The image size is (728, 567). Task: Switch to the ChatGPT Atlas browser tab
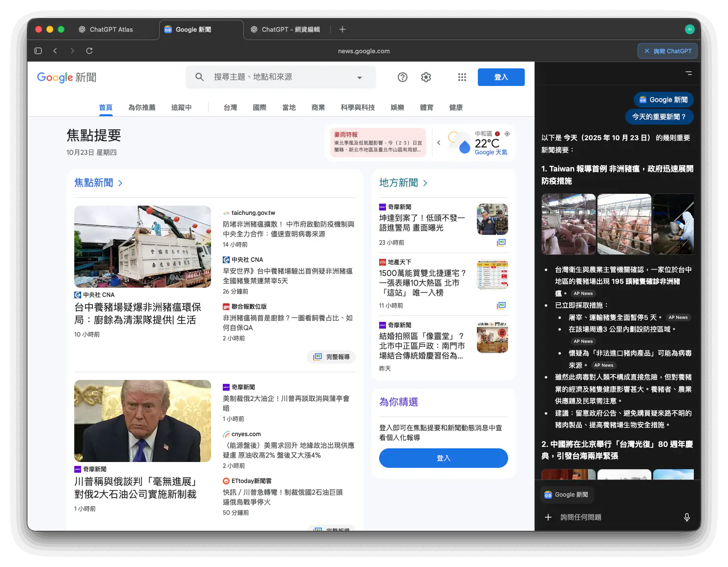(111, 29)
